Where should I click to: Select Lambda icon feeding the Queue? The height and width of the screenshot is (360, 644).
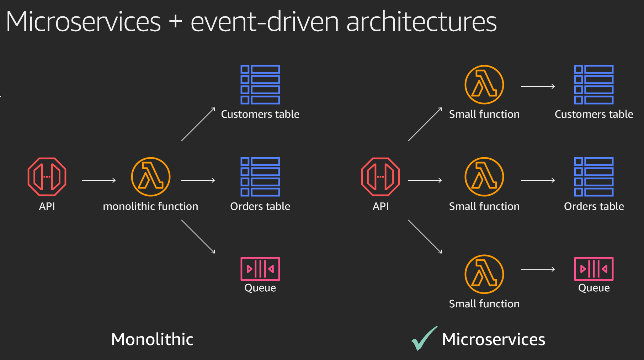point(484,274)
